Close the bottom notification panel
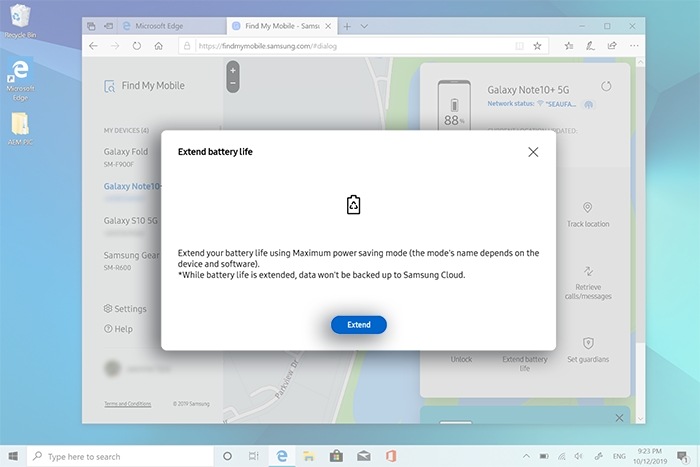700x467 pixels. click(619, 418)
